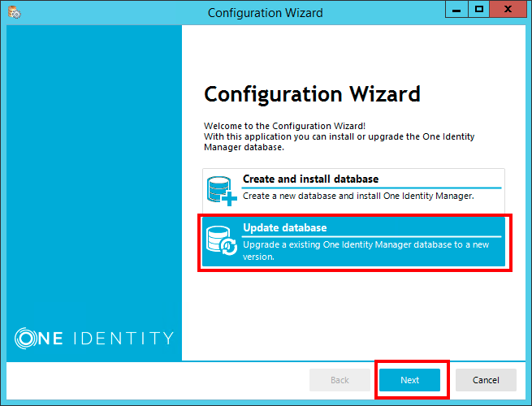
Task: Click the greyed-out Back button
Action: click(340, 380)
